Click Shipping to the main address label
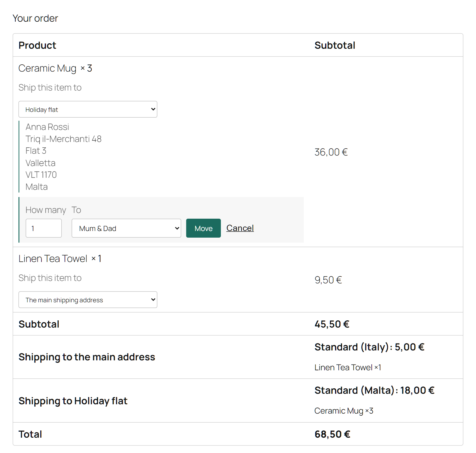The height and width of the screenshot is (453, 476). [87, 357]
